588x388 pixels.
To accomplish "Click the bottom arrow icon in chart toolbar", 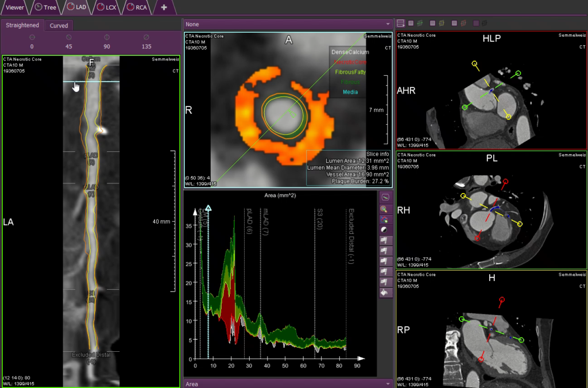I will point(386,292).
